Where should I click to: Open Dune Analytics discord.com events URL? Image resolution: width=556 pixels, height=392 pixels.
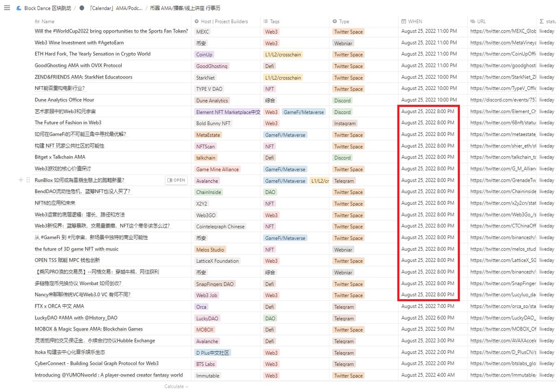[503, 100]
